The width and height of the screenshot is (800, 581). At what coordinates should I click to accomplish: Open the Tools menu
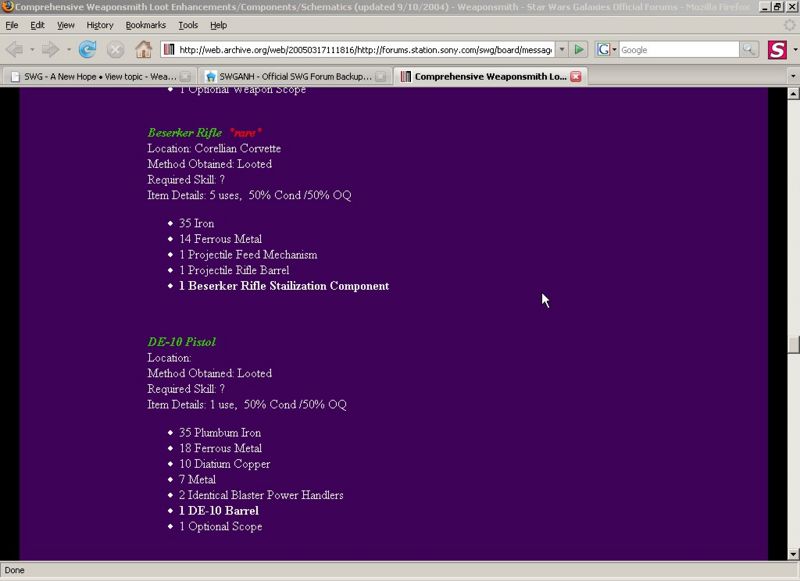pyautogui.click(x=188, y=25)
